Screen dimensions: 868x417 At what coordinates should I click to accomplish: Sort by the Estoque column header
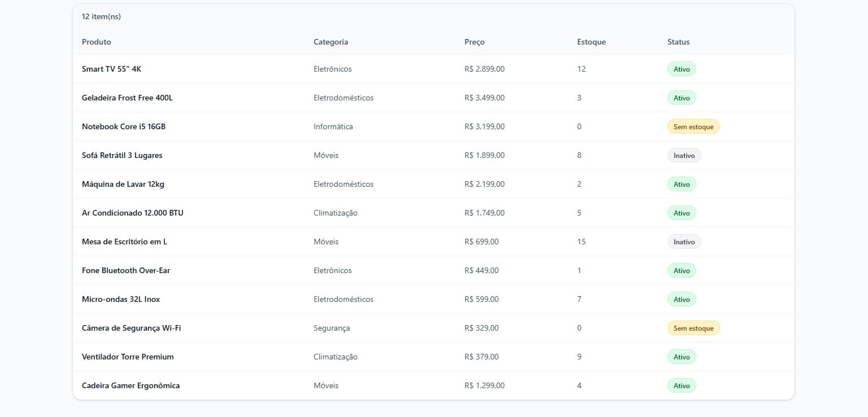tap(591, 42)
